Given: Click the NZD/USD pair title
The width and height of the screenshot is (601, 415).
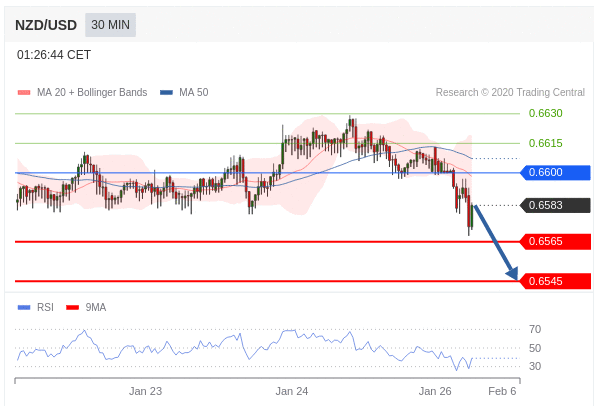Looking at the screenshot, I should (46, 25).
